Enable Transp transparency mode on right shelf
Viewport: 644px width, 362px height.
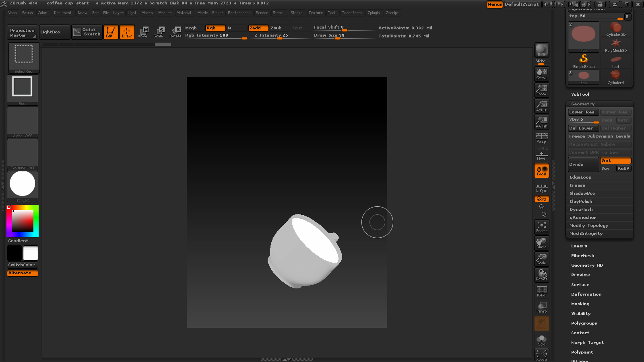click(x=541, y=307)
